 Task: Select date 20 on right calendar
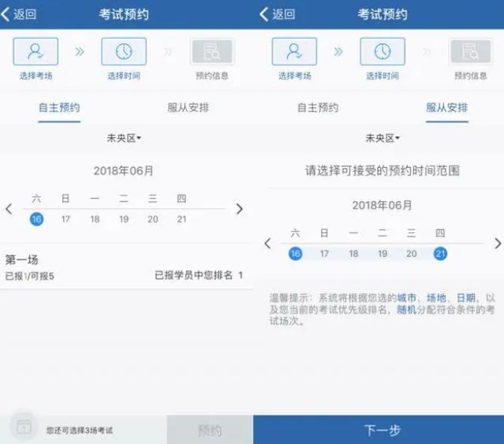pyautogui.click(x=412, y=254)
